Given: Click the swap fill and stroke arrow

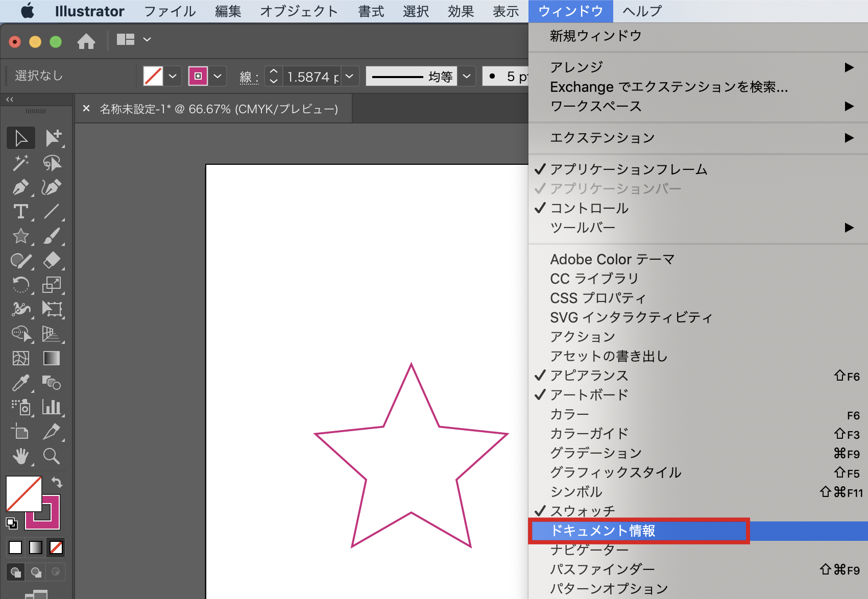Looking at the screenshot, I should (57, 482).
